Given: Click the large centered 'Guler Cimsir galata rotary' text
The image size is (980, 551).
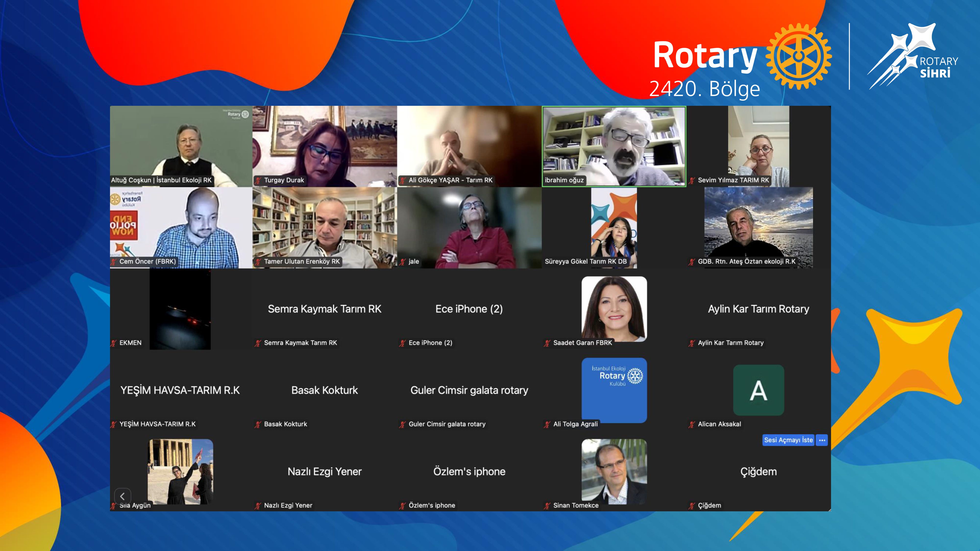Looking at the screenshot, I should click(469, 390).
